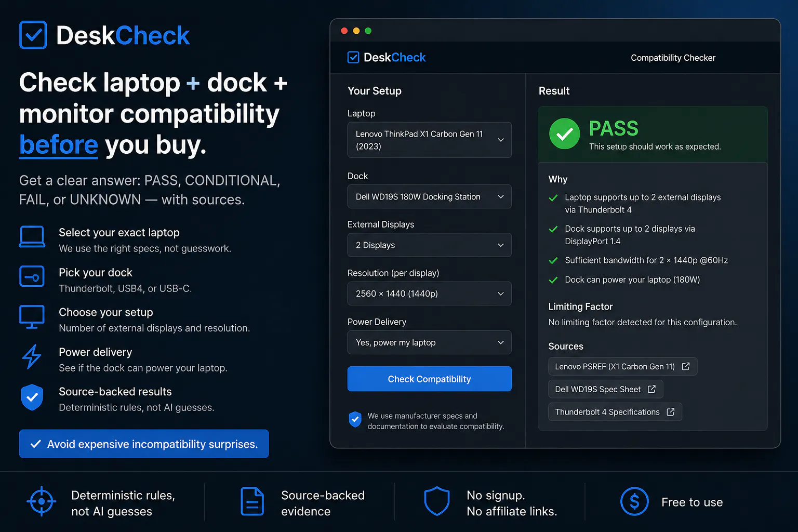
Task: Click the Avoid expensive incompatibility surprises button
Action: (x=144, y=444)
